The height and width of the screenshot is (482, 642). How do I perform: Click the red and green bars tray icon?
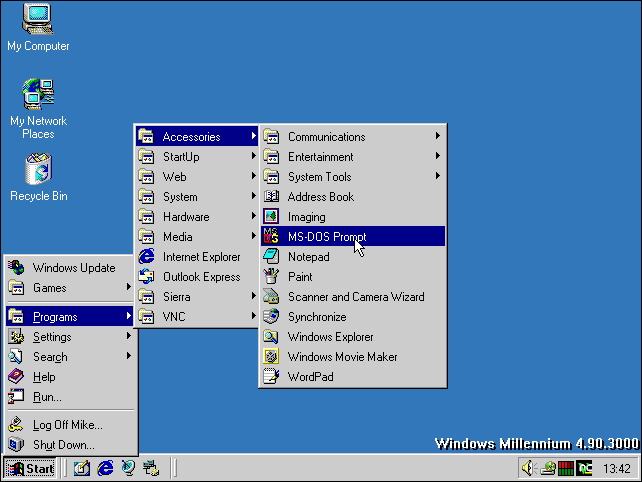pos(566,468)
